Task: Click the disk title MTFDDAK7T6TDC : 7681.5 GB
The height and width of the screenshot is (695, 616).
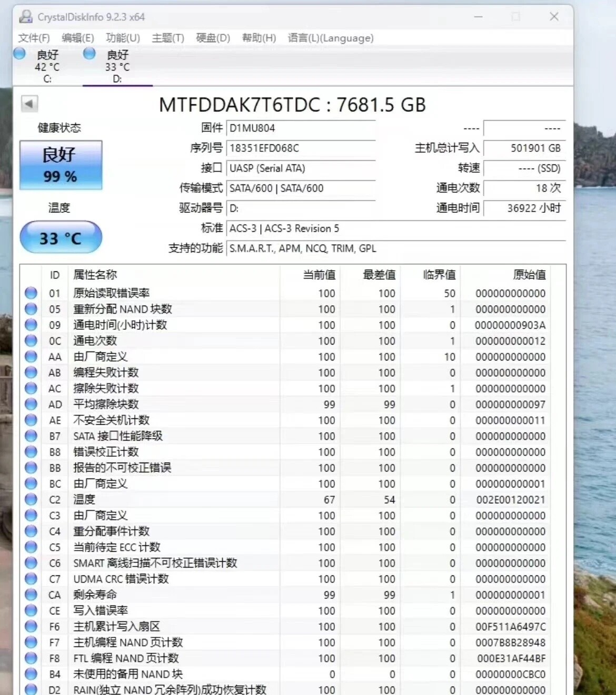Action: click(x=292, y=105)
